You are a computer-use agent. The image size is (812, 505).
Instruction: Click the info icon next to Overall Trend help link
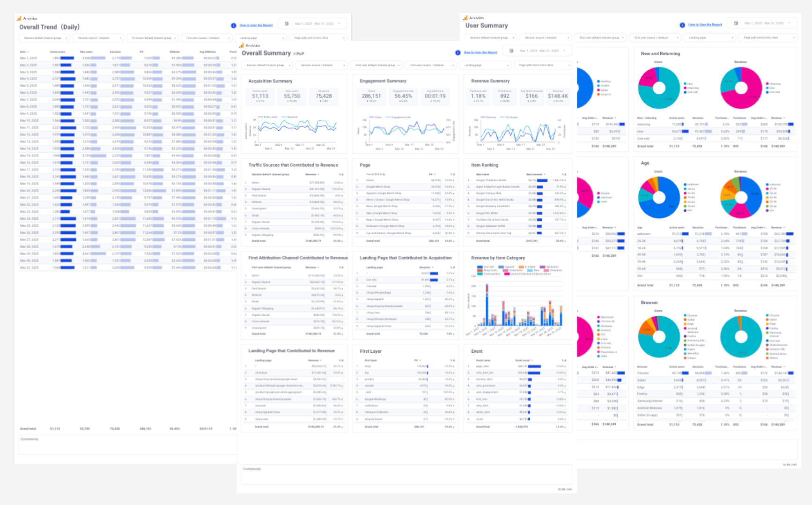pos(233,25)
